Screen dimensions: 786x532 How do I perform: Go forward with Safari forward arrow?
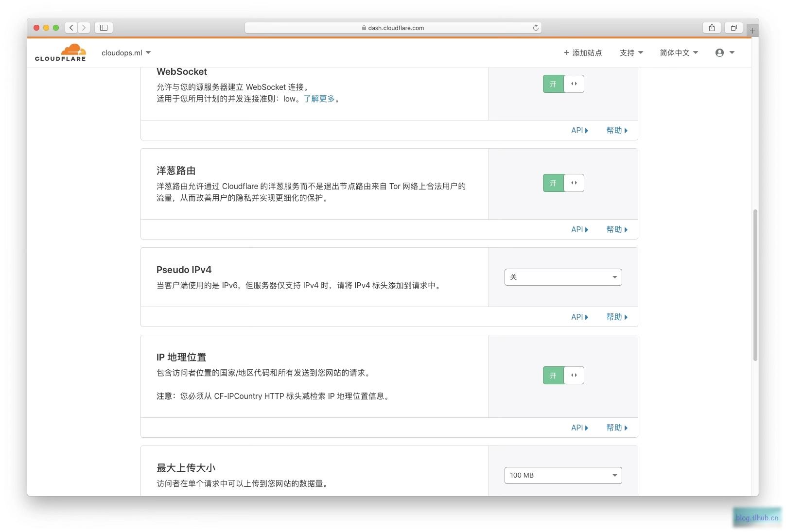84,28
